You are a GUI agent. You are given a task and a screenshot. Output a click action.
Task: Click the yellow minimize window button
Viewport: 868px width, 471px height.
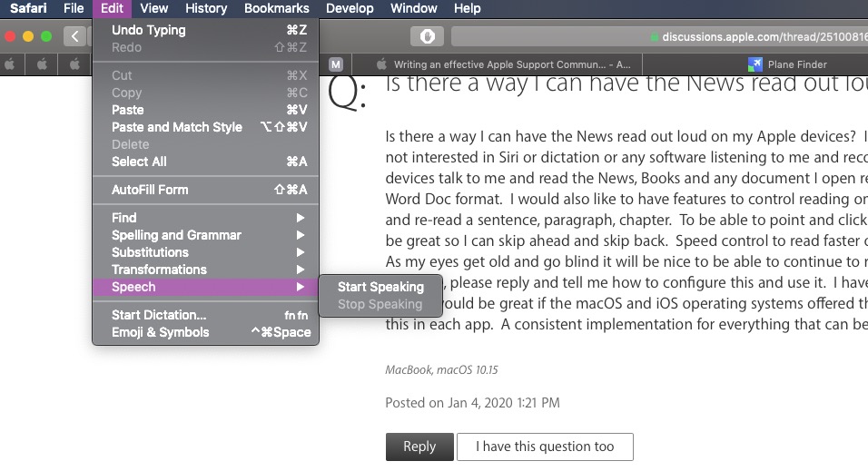[28, 36]
